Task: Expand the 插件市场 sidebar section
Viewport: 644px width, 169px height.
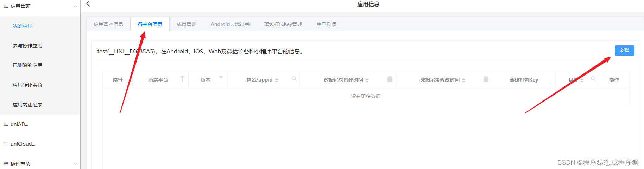Action: coord(75,164)
